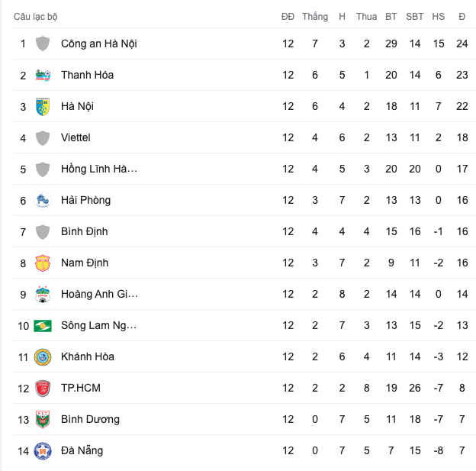
Task: Click the Hải Phòng team logo
Action: (43, 200)
